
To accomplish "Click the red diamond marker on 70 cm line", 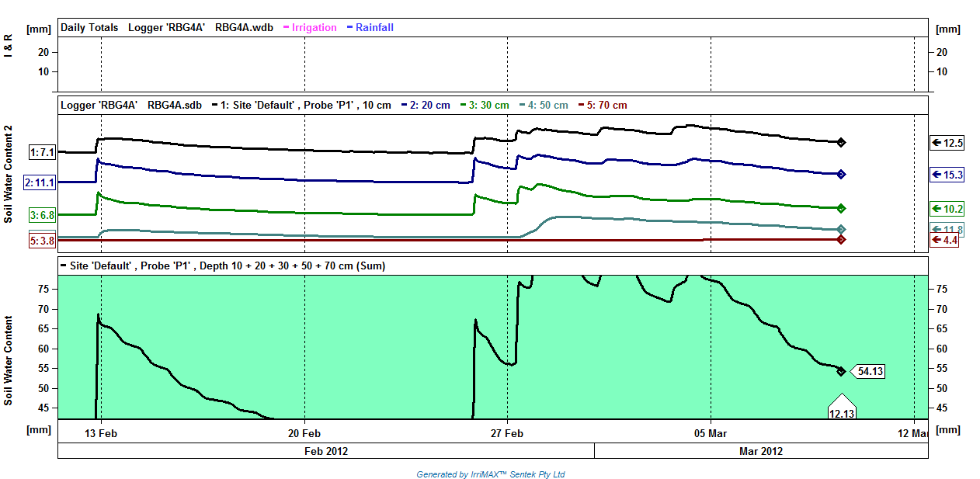I will (x=841, y=240).
